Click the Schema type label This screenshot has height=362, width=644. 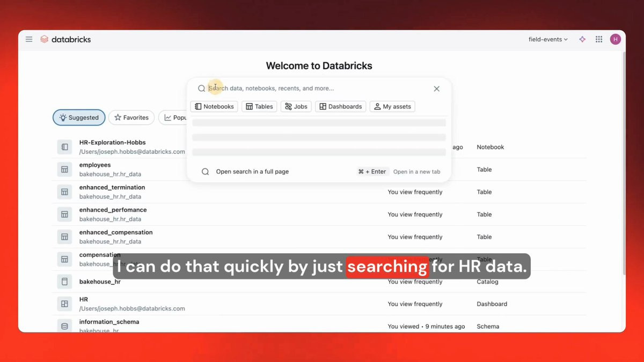[488, 326]
